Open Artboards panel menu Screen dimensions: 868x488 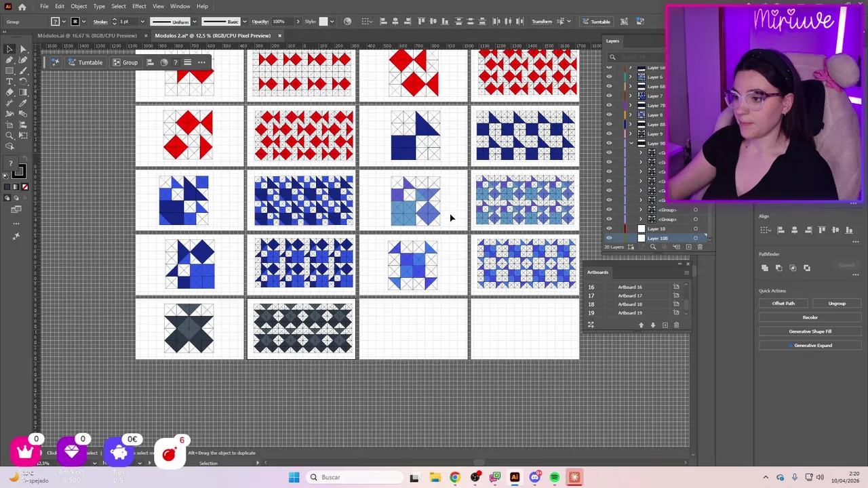click(686, 272)
